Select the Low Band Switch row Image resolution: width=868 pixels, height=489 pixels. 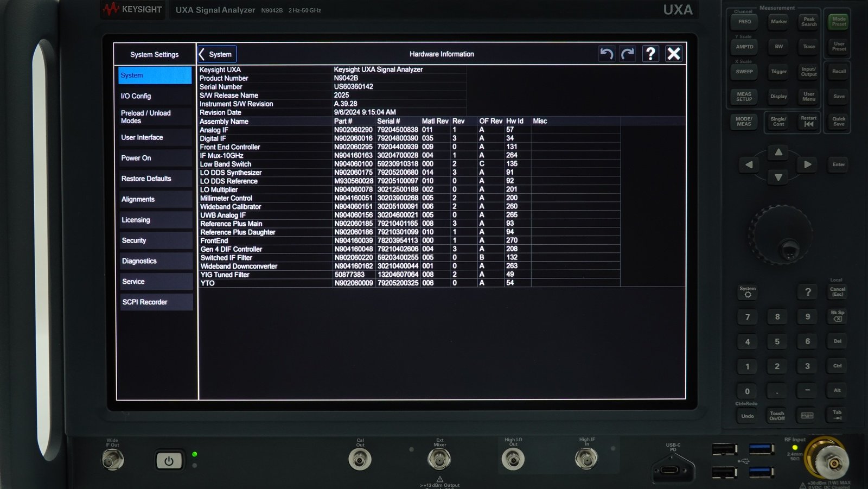pyautogui.click(x=409, y=164)
